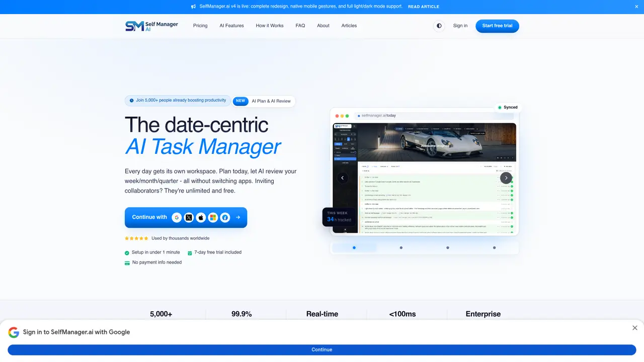
Task: Click the megaphone icon in banner
Action: (194, 7)
